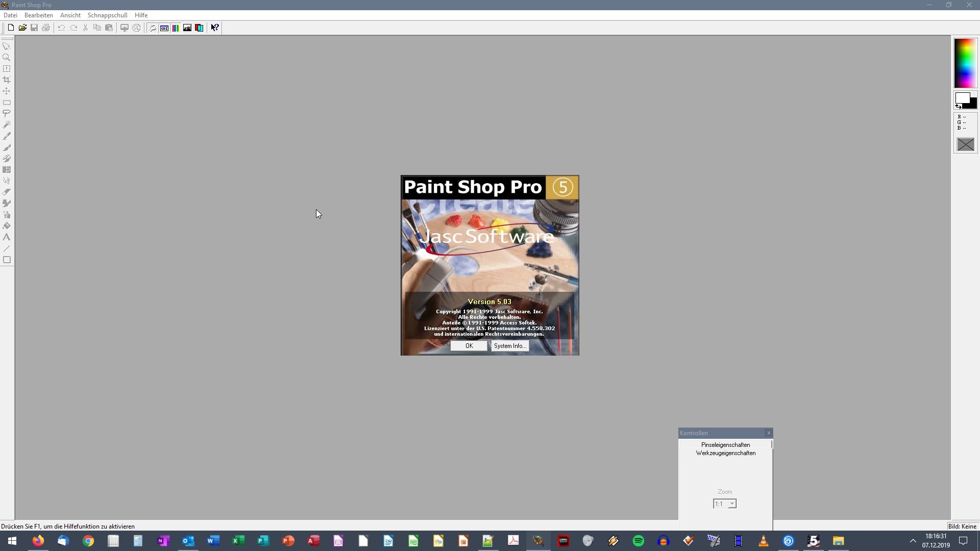Open the Zoom 1:1 dropdown
Screen dimensions: 980x551
coord(732,504)
